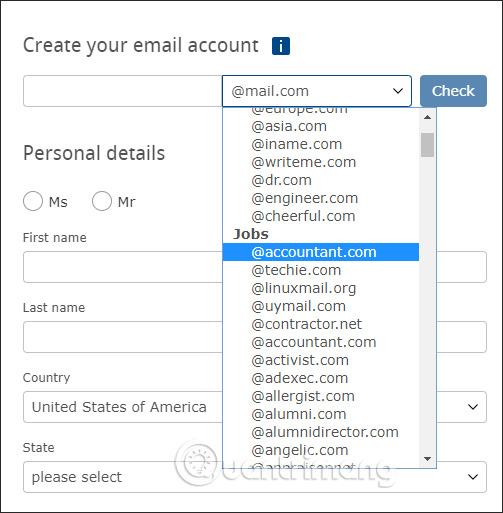Viewport: 503px width, 513px height.
Task: Choose @iname.com from the domain list
Action: click(321, 144)
